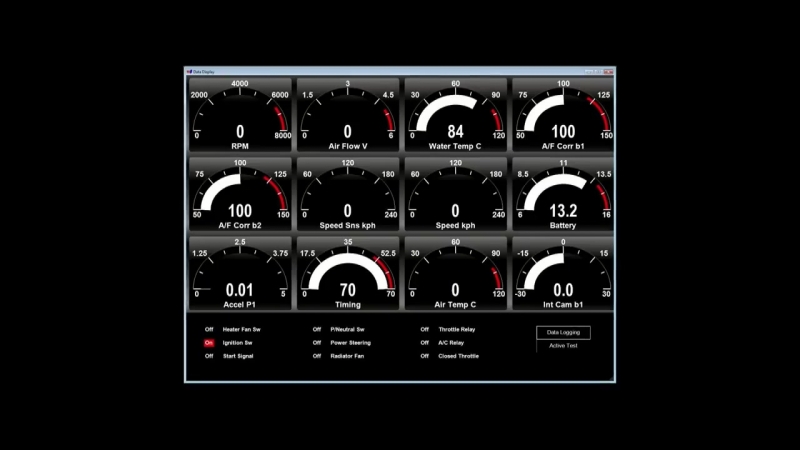The height and width of the screenshot is (450, 800).
Task: Click the Battery voltage gauge
Action: [563, 193]
